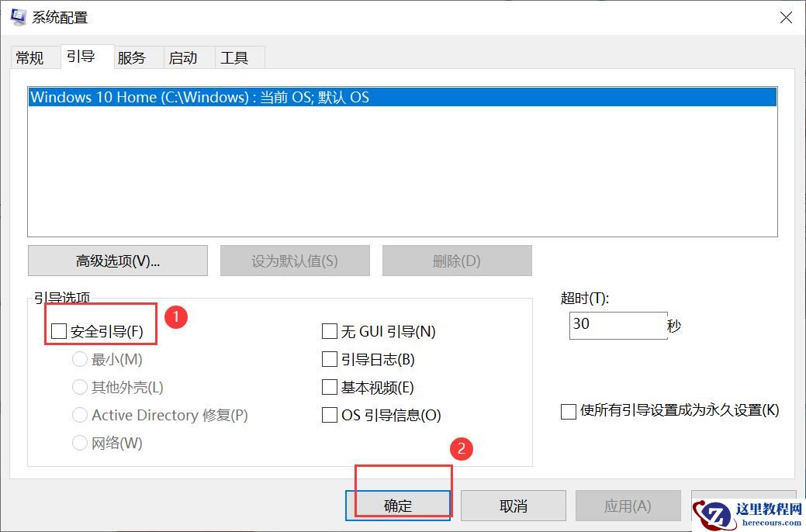The height and width of the screenshot is (532, 806).
Task: Dismiss dialog via 取消 button
Action: tap(513, 505)
